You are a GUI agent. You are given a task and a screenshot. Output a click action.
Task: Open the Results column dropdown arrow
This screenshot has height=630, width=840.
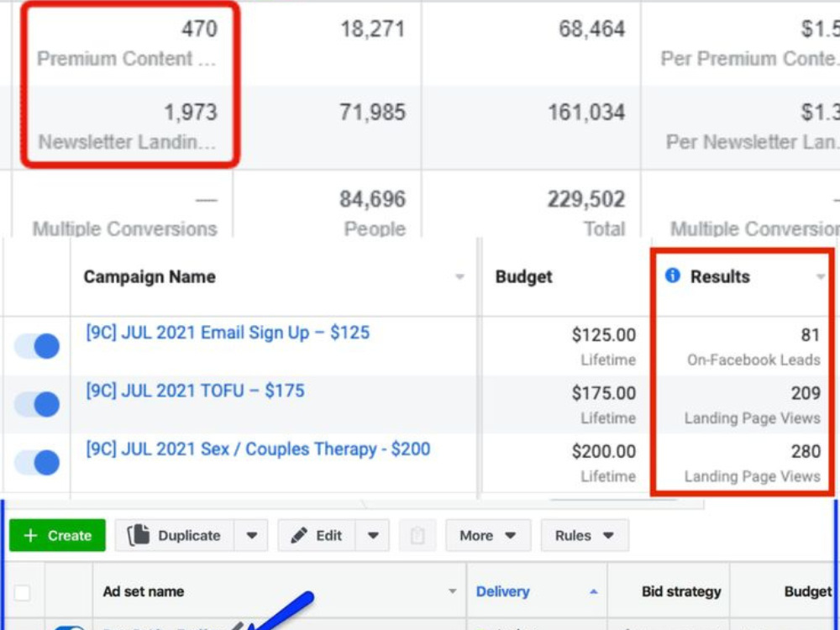click(820, 277)
